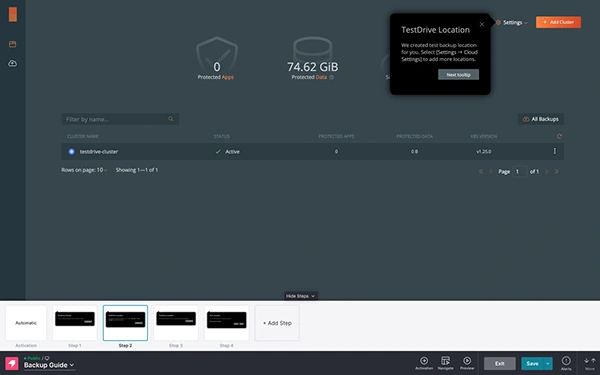Viewport: 600px width, 375px height.
Task: Select the Automatic Activation step
Action: point(26,323)
